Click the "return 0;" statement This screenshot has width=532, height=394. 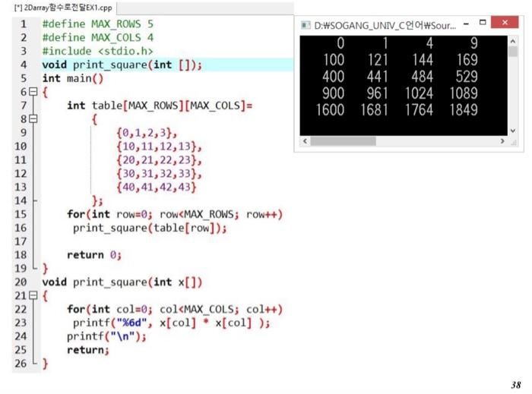(94, 255)
